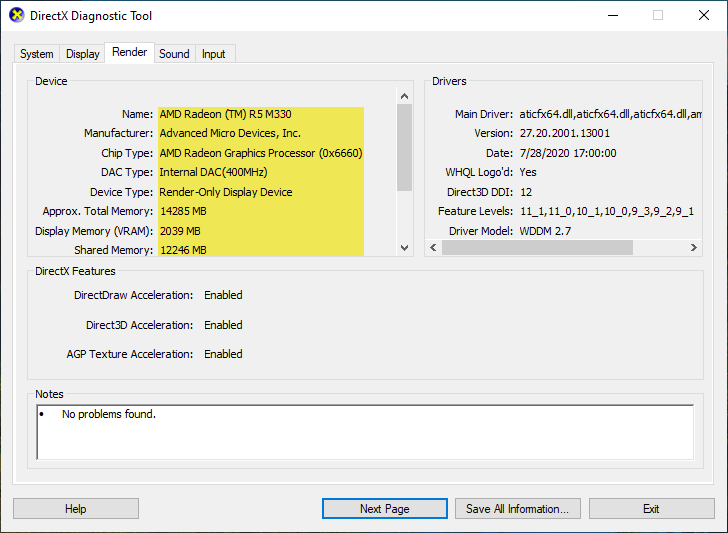The image size is (728, 533).
Task: Click Direct3D Acceleration 'Enabled' value
Action: click(x=223, y=325)
